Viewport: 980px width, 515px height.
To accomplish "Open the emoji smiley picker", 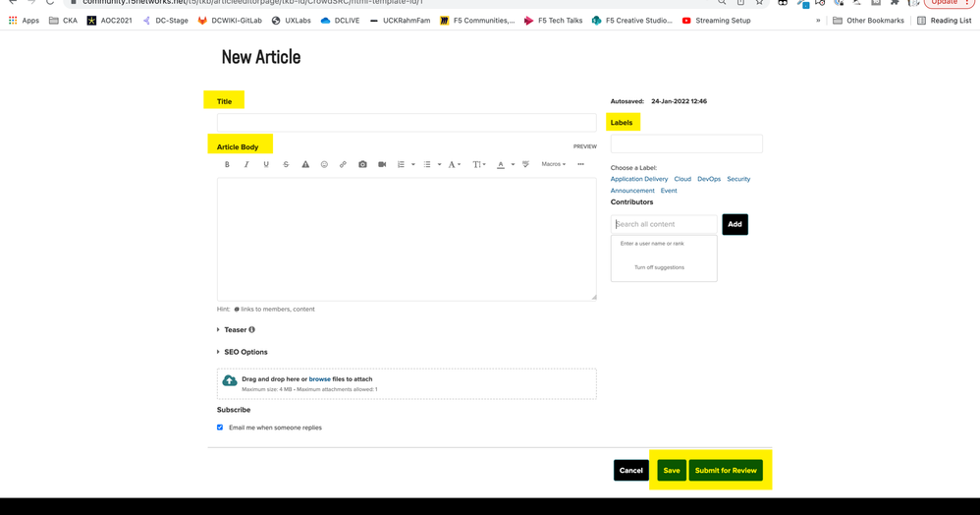I will [324, 164].
